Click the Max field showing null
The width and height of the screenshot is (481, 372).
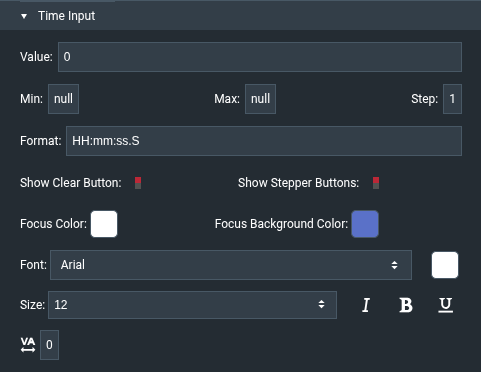click(x=260, y=99)
